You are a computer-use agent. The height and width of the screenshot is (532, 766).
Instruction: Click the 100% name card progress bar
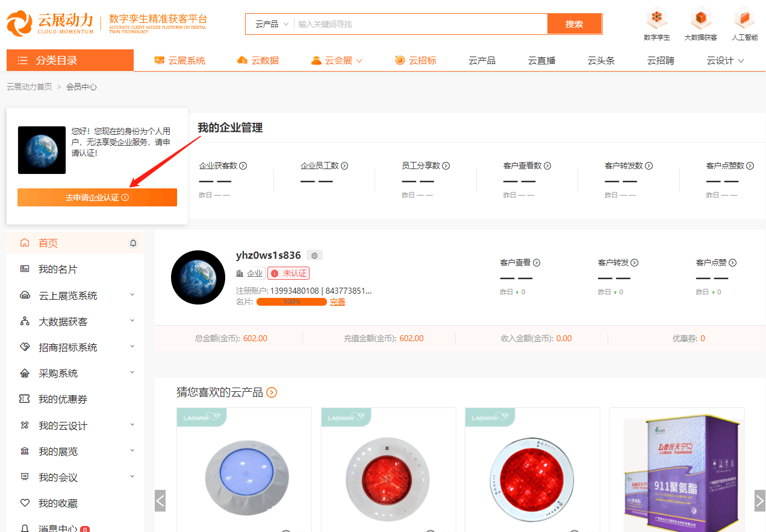tap(291, 302)
